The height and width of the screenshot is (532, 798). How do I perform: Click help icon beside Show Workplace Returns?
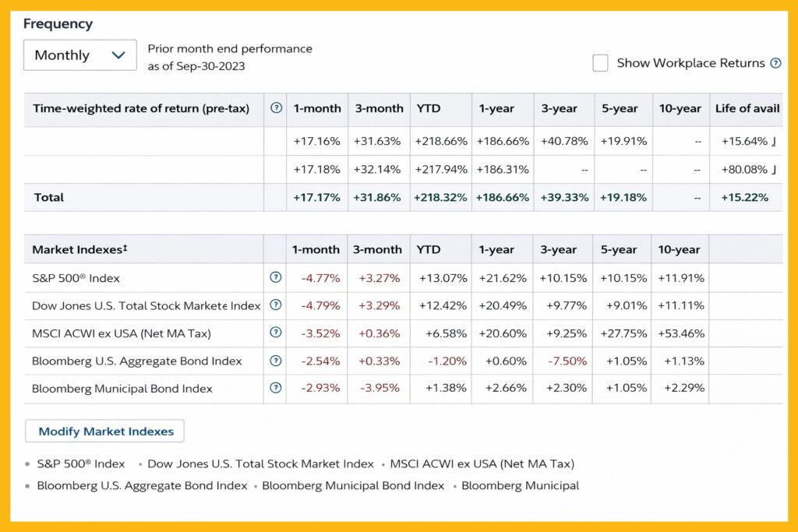[x=775, y=63]
